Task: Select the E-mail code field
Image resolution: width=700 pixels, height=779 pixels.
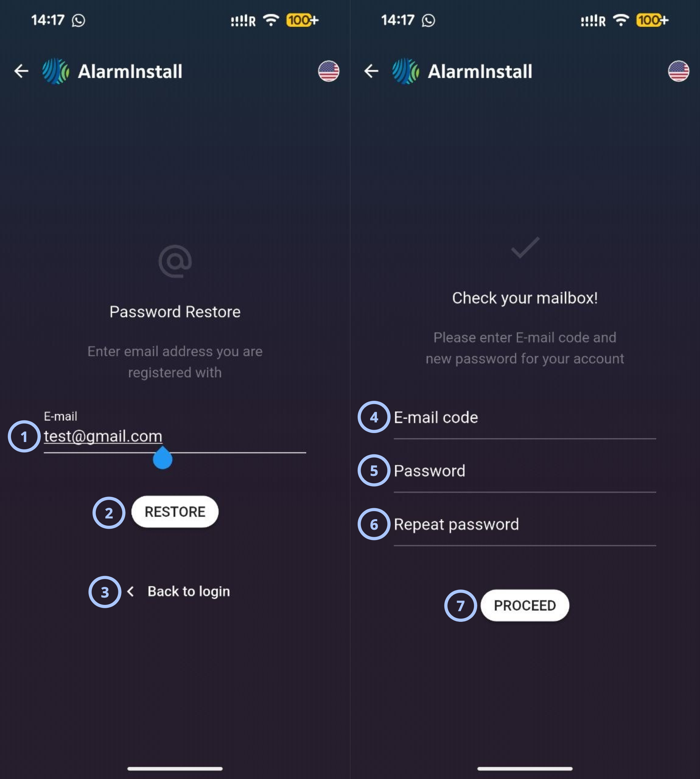Action: pos(525,419)
